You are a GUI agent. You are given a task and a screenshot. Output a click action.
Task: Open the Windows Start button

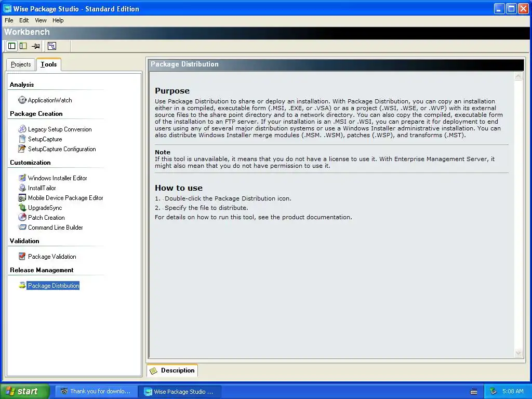pos(25,391)
